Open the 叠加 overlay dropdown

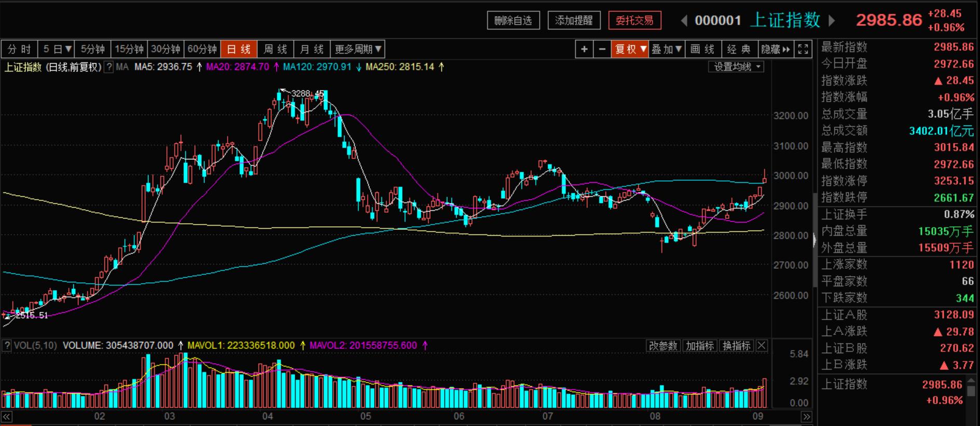point(667,49)
